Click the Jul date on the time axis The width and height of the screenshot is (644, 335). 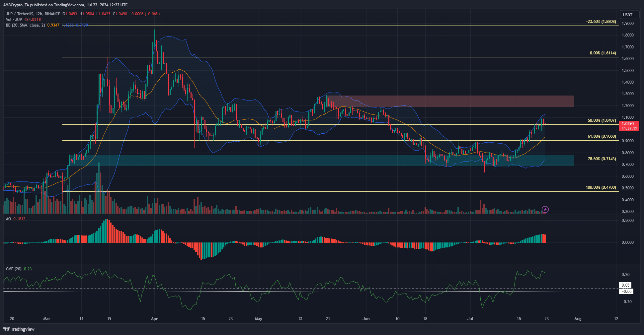[470, 319]
